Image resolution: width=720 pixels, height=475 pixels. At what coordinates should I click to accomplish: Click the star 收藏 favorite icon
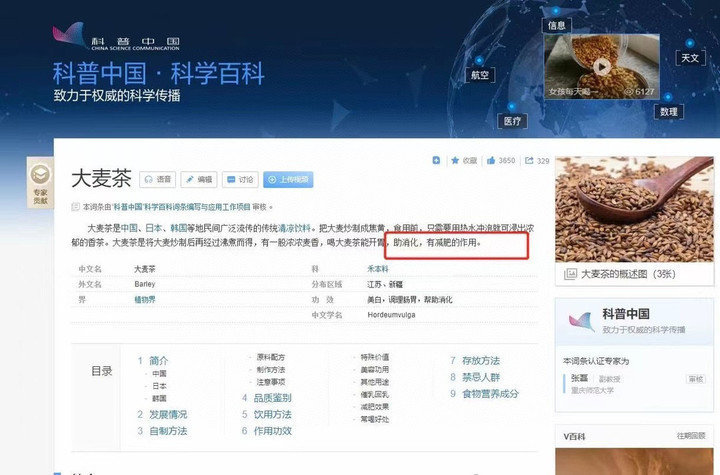pos(455,160)
